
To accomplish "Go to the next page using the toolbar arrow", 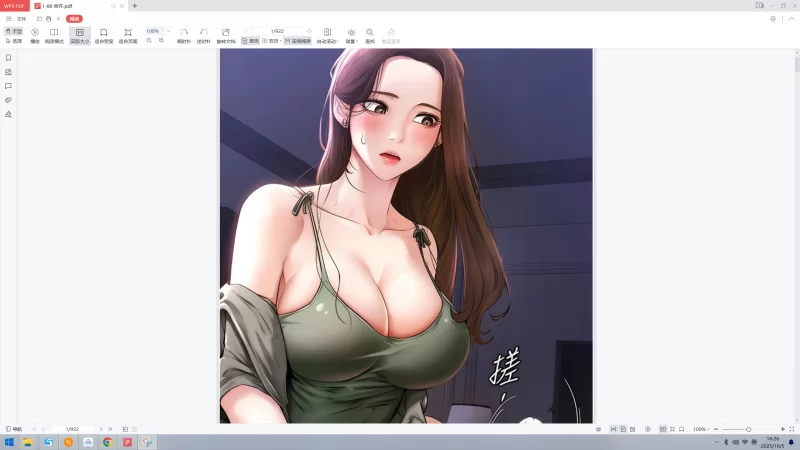I will [309, 31].
